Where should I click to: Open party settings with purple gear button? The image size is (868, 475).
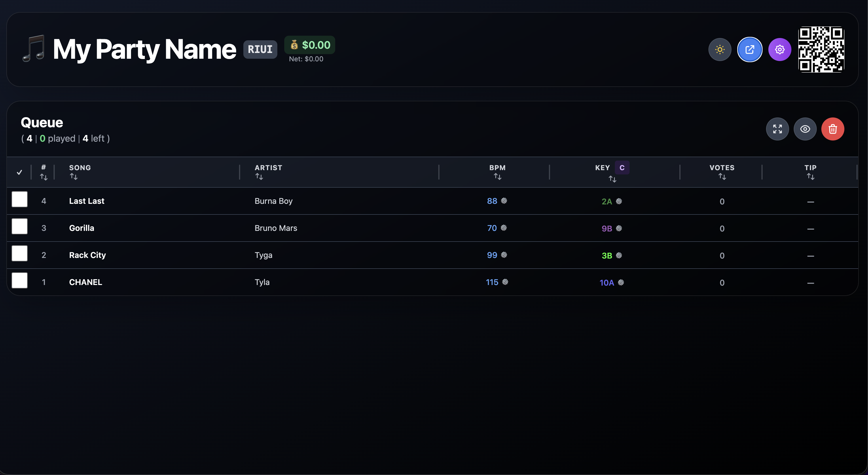tap(780, 50)
